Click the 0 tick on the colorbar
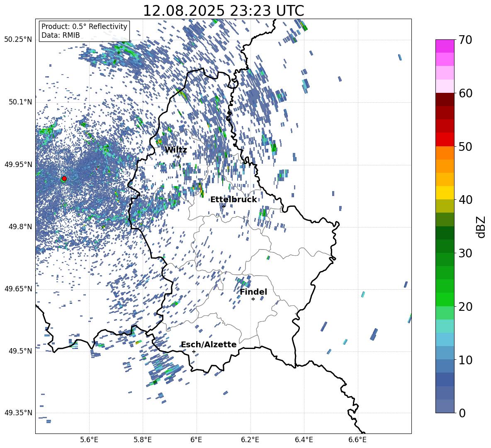 click(x=462, y=413)
